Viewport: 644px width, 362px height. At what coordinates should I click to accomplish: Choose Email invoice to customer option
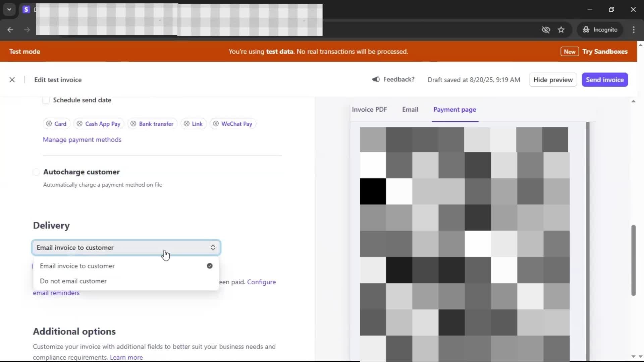click(x=77, y=266)
